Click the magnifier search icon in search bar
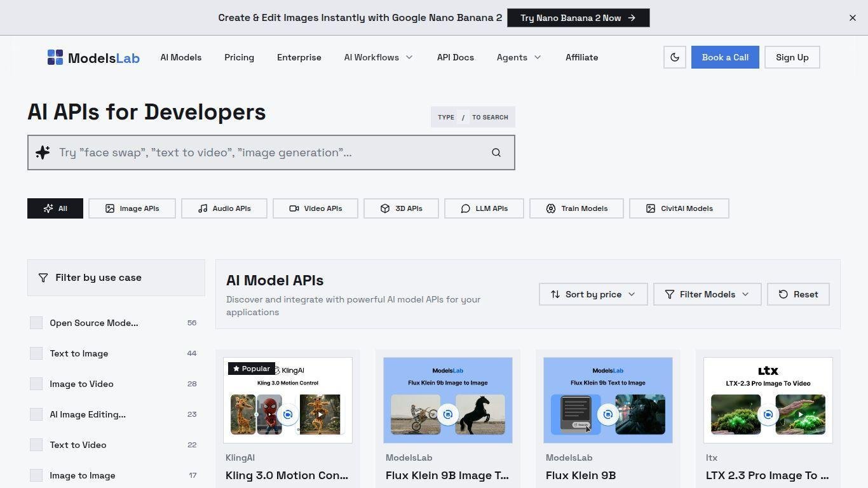 click(x=496, y=152)
